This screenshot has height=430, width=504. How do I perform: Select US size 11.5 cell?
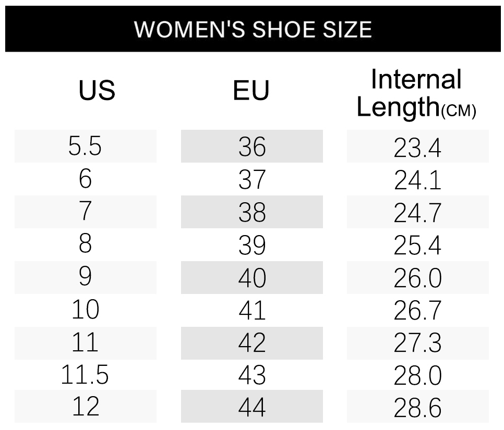coord(85,375)
